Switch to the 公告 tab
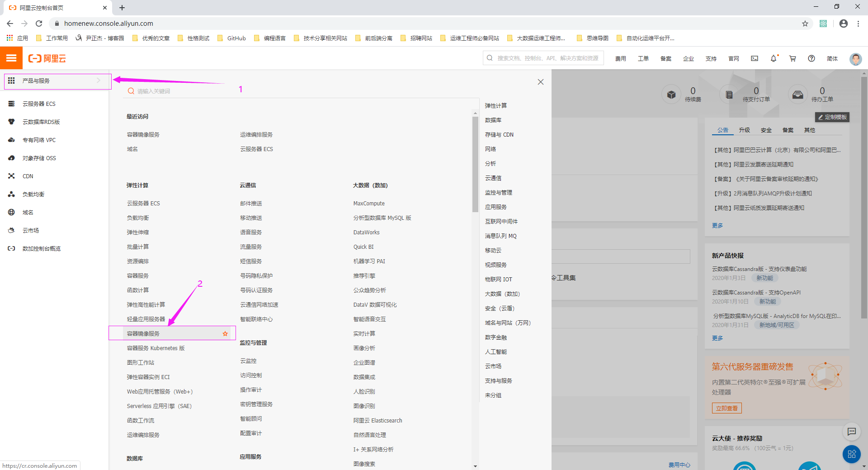This screenshot has width=868, height=470. click(x=723, y=130)
